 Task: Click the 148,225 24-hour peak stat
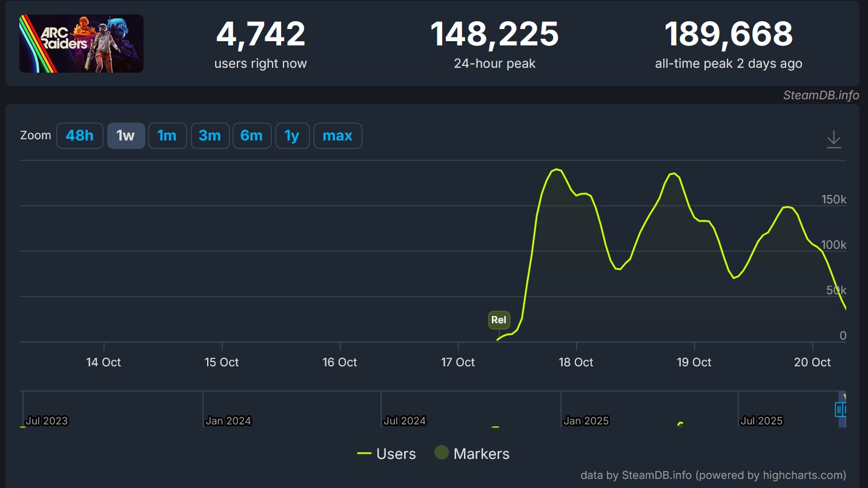point(494,34)
